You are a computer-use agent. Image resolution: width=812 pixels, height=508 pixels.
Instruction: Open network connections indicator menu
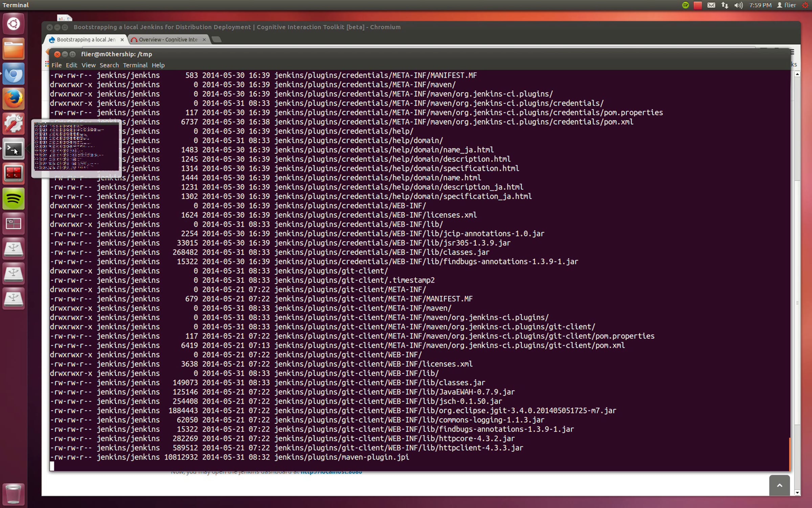[725, 5]
